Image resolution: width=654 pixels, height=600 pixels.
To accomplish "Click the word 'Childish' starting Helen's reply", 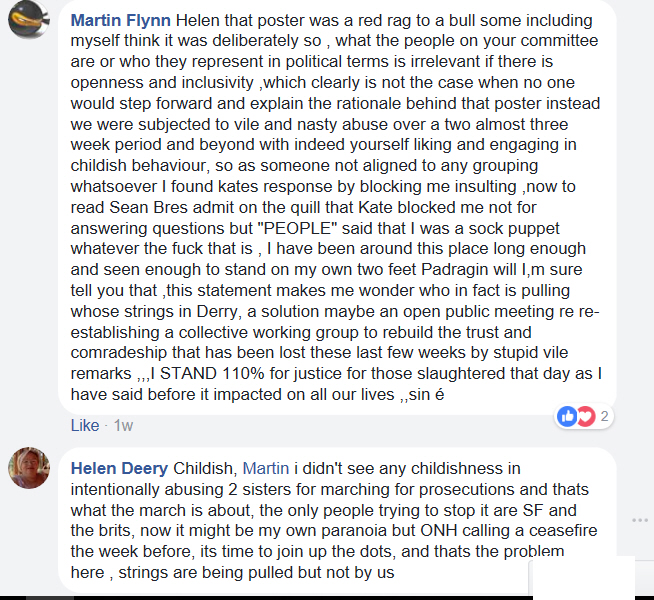I will pos(205,468).
